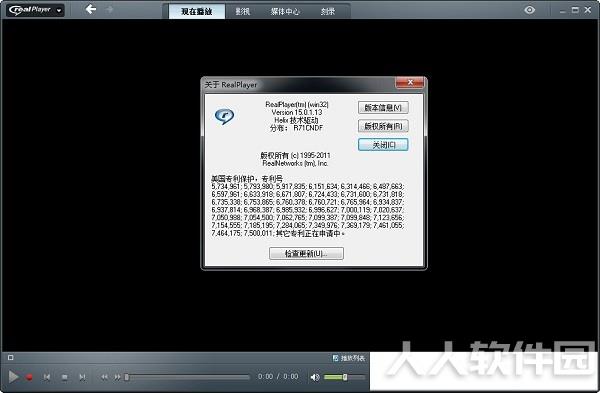Click the small square icon above Play
The width and height of the screenshot is (600, 393).
(11, 358)
